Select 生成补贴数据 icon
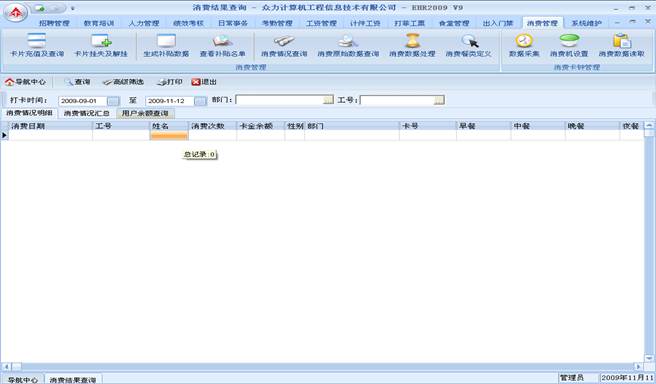Image resolution: width=656 pixels, height=384 pixels. pos(166,41)
